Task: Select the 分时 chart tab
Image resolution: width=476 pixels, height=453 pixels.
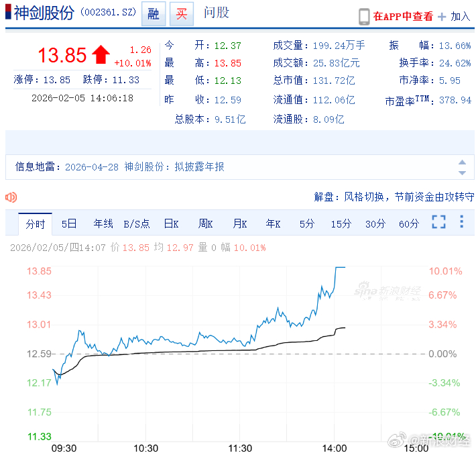Action: click(36, 224)
